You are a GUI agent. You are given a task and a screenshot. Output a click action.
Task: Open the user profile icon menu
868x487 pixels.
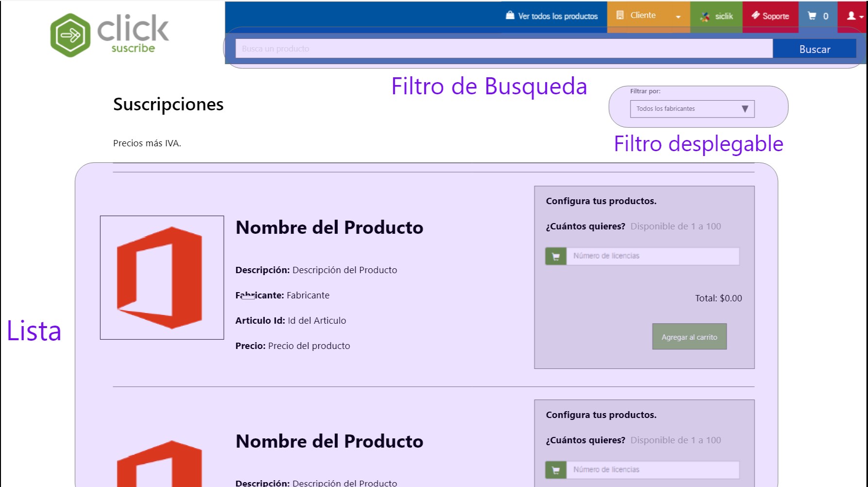(851, 16)
